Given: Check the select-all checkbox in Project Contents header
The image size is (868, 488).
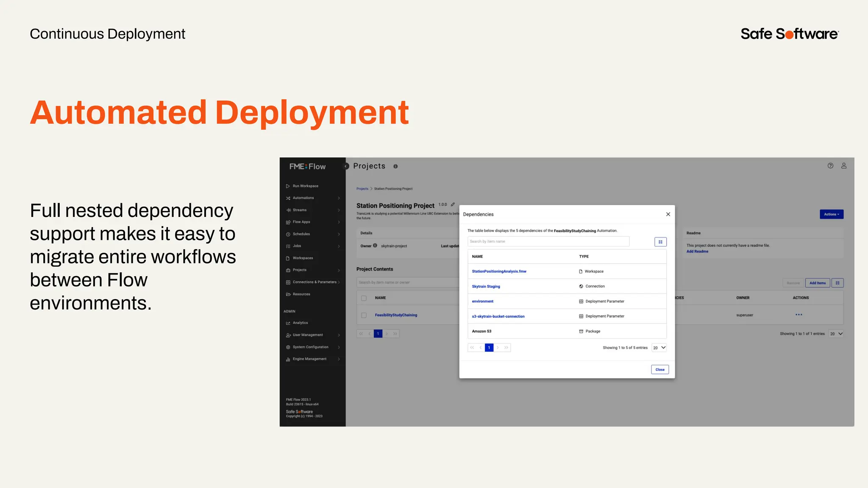Looking at the screenshot, I should tap(364, 298).
